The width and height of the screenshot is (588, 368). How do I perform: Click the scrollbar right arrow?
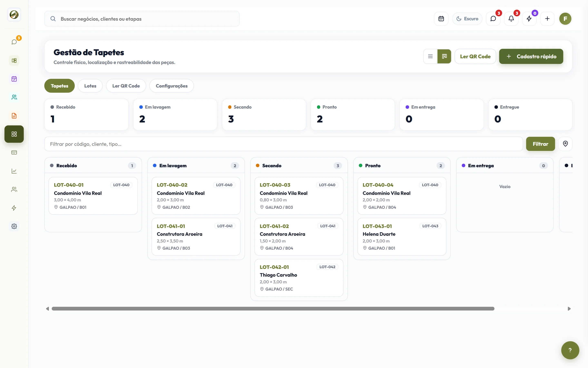[569, 309]
